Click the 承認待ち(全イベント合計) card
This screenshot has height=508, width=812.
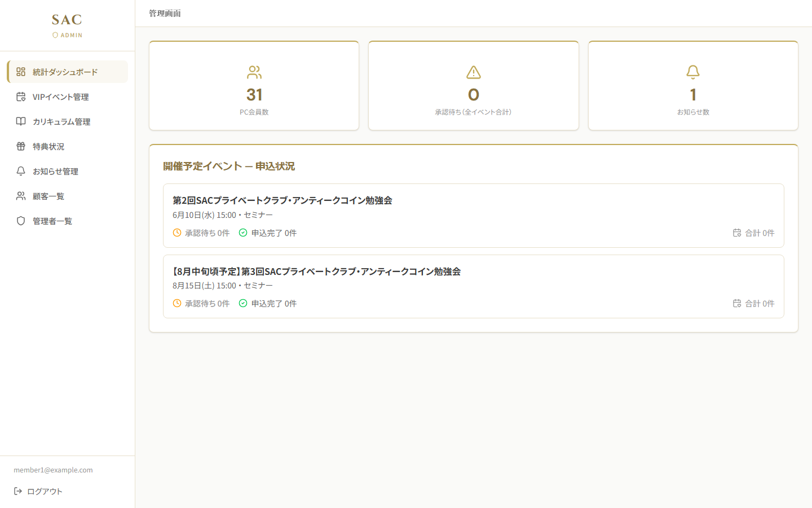coord(474,86)
